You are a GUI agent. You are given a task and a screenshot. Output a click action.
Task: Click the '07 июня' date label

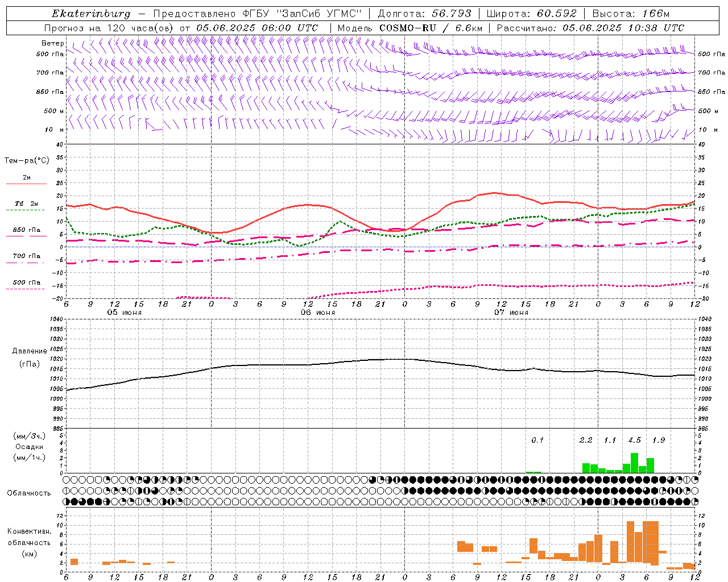coord(511,313)
